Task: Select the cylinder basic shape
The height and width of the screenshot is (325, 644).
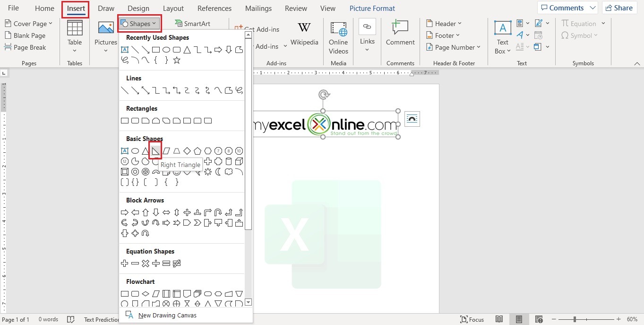Action: [x=229, y=161]
